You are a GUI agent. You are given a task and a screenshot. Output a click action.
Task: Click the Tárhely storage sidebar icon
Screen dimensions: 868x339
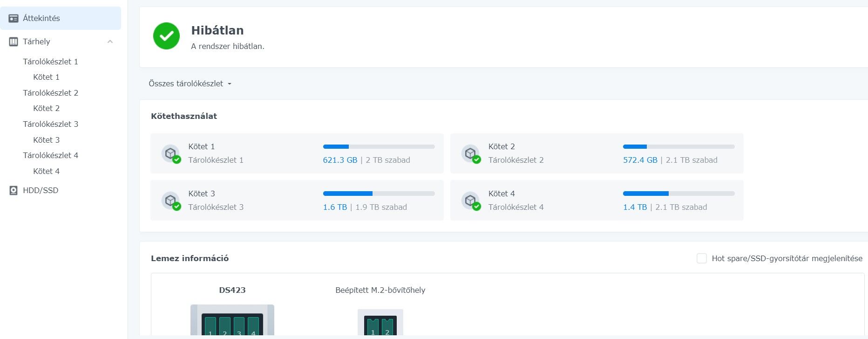click(14, 42)
